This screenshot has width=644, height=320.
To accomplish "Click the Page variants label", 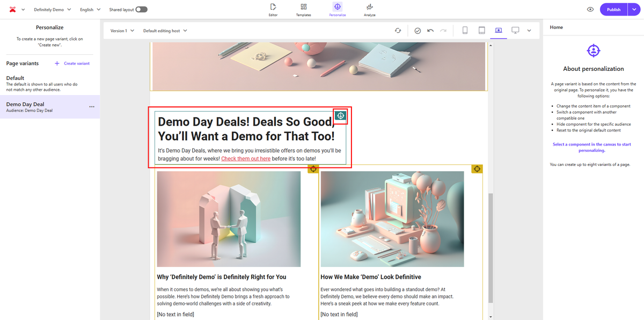I will click(23, 63).
